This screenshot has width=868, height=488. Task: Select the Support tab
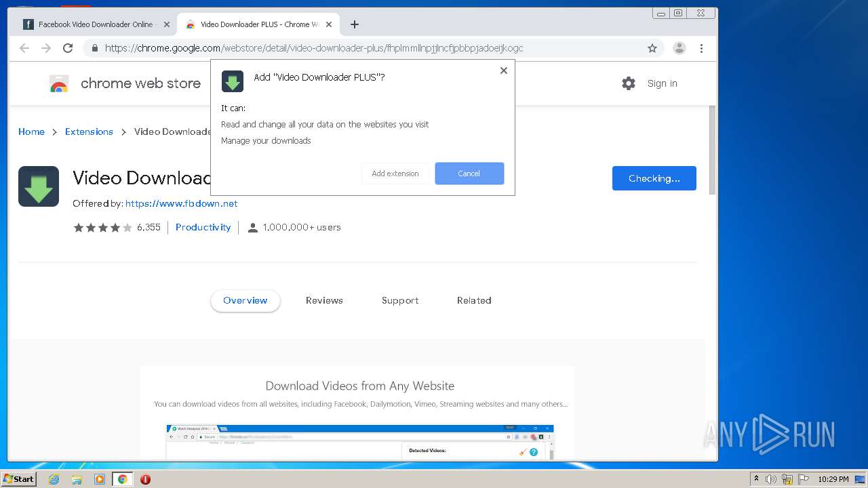click(400, 300)
